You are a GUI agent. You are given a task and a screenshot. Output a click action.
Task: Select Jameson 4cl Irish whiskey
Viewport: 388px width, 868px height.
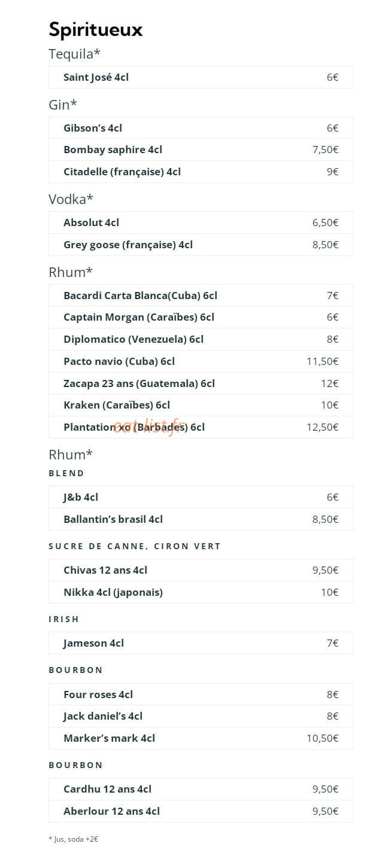pos(201,643)
